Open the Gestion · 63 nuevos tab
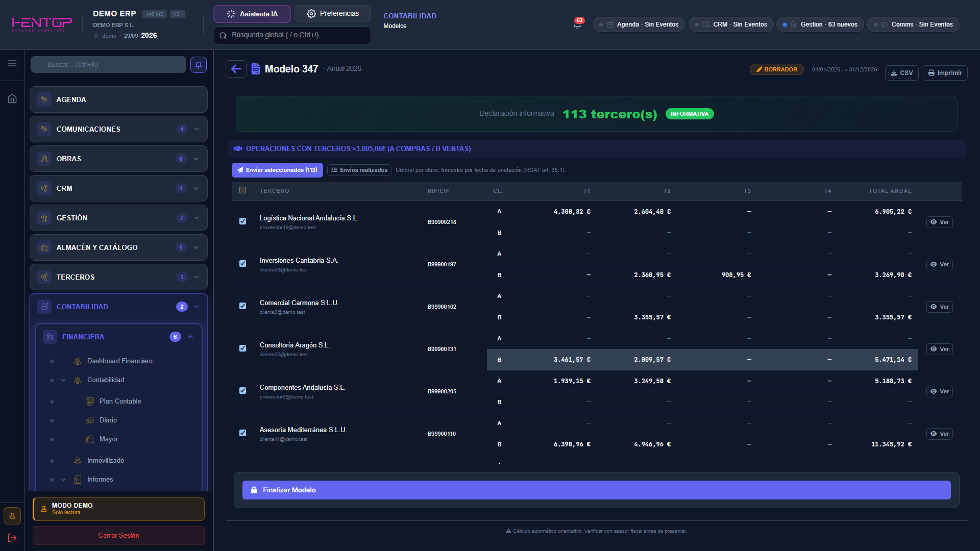980x551 pixels. pos(820,24)
